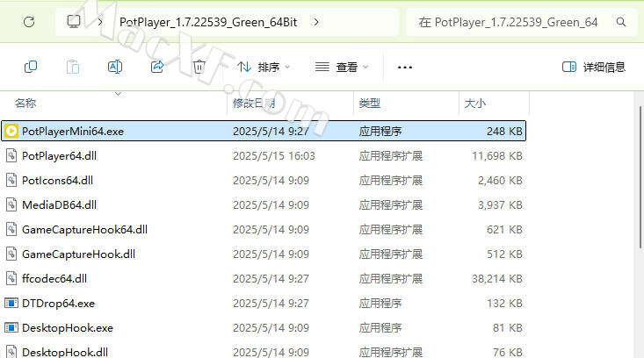Select file name MediaDB64.dll

click(x=59, y=205)
